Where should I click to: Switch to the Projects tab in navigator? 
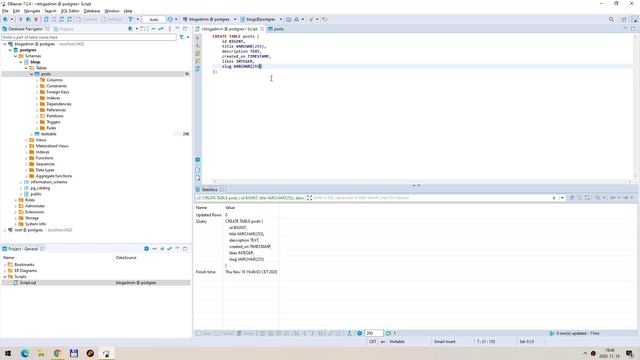63,29
